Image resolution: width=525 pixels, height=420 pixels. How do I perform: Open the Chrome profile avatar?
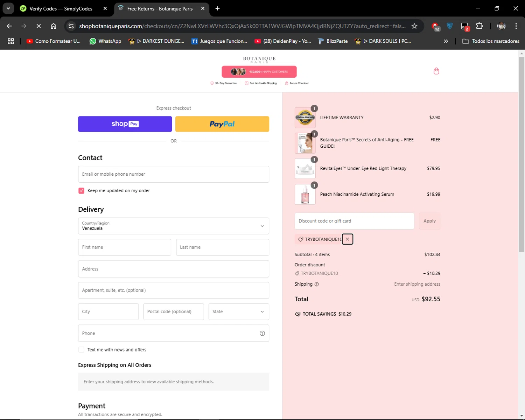click(x=501, y=26)
